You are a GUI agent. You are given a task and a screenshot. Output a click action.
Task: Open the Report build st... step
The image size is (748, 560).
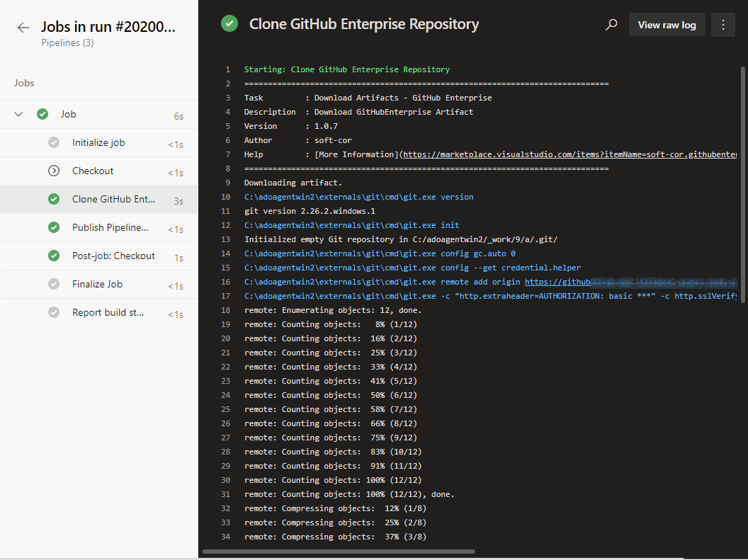click(98, 312)
